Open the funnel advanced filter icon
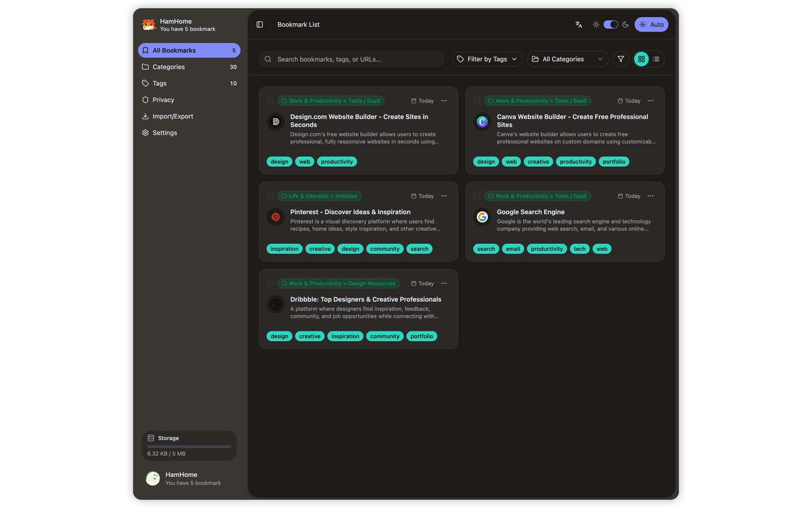 click(x=621, y=59)
